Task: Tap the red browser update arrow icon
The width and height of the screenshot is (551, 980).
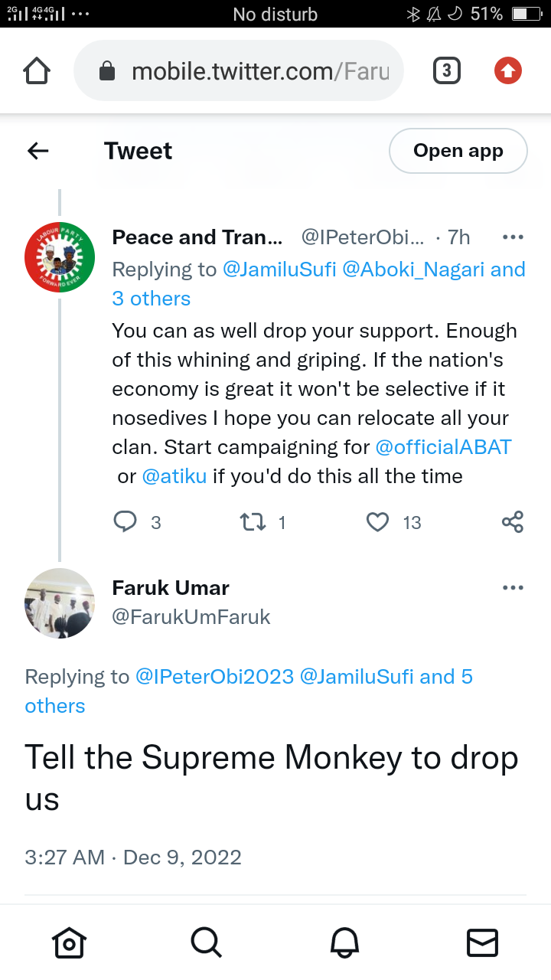Action: 508,71
